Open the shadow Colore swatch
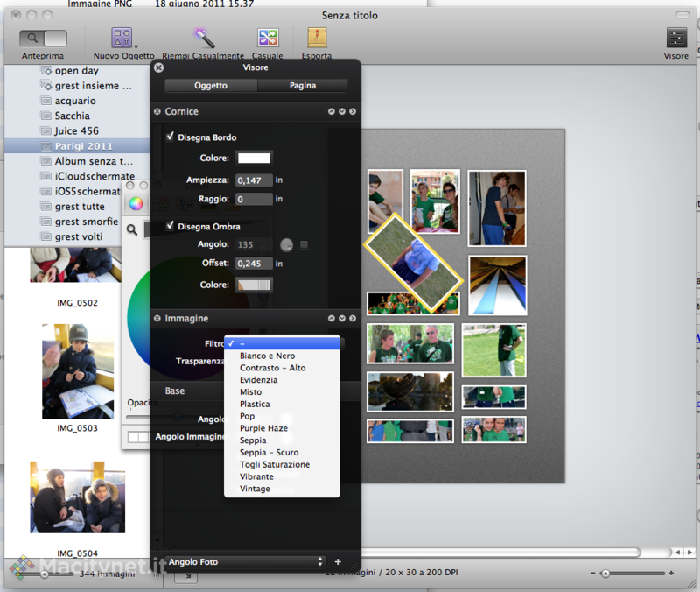Viewport: 700px width, 592px height. tap(254, 285)
